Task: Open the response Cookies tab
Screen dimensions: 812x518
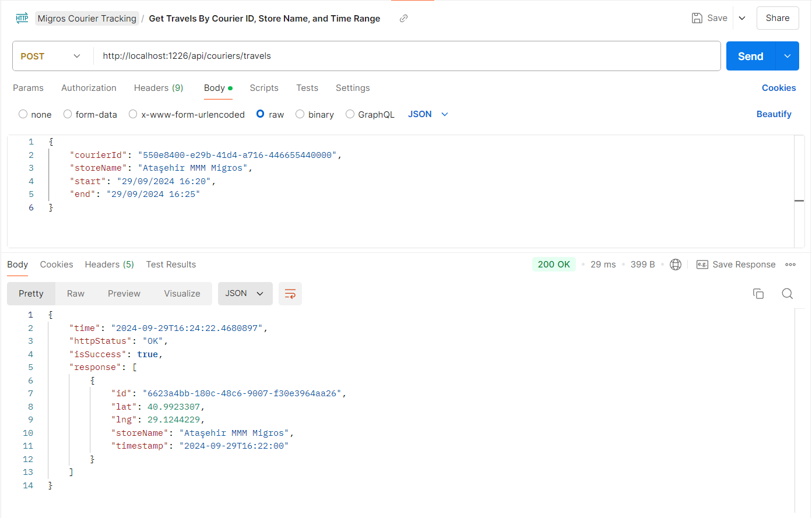Action: (x=57, y=265)
